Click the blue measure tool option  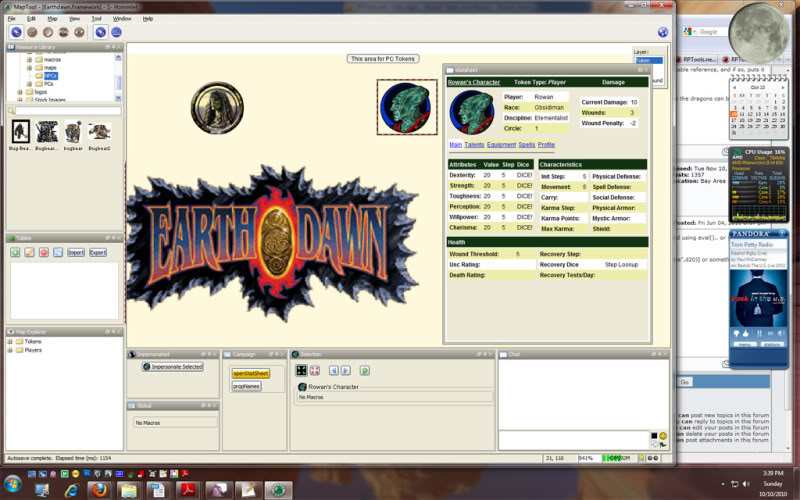tap(116, 32)
